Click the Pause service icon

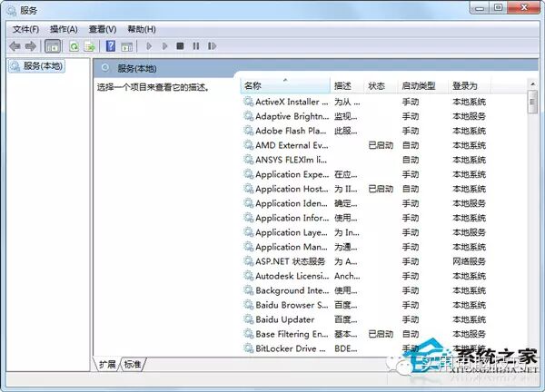[196, 46]
